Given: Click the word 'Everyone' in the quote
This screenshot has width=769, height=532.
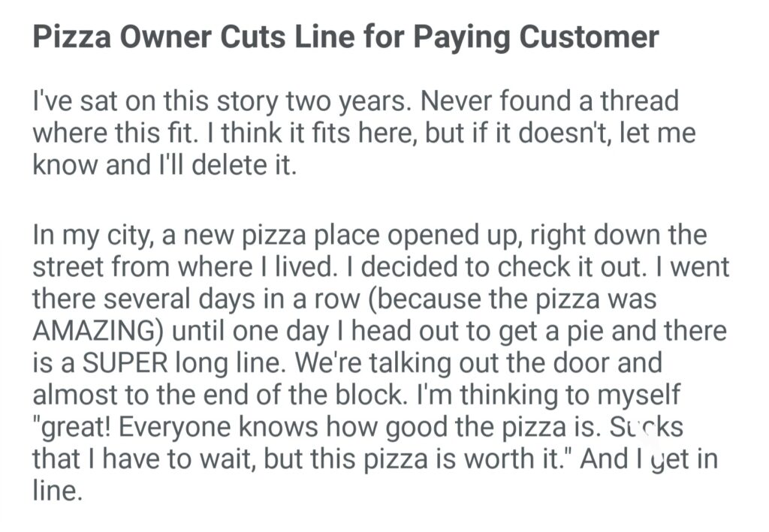Looking at the screenshot, I should point(175,427).
